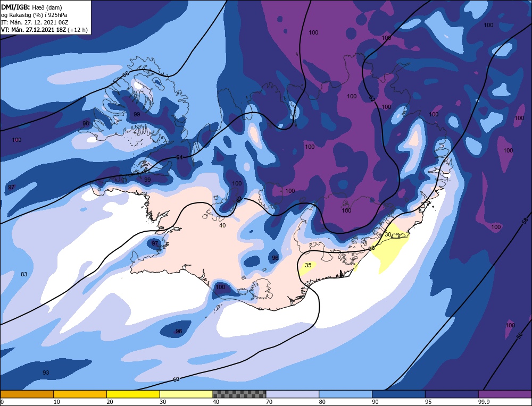Screen dimensions: 532x406
Task: Click the '95' legend tick label
Action: tap(428, 402)
